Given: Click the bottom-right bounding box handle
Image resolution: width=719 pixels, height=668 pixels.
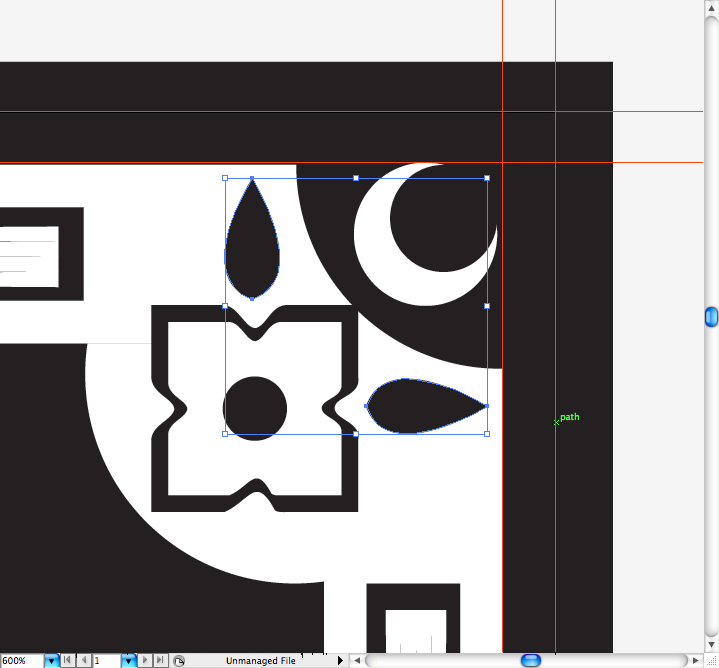Looking at the screenshot, I should [487, 434].
